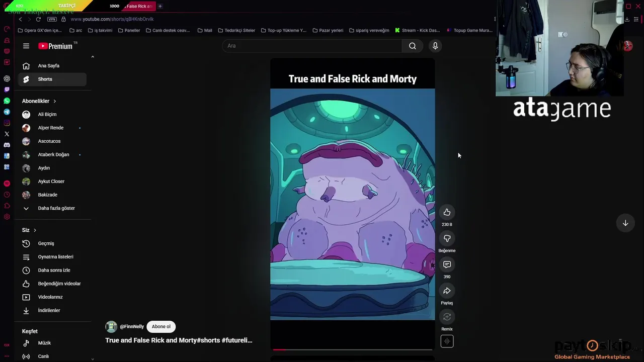
Task: Expand the Abonelikler section chevron
Action: (54, 101)
